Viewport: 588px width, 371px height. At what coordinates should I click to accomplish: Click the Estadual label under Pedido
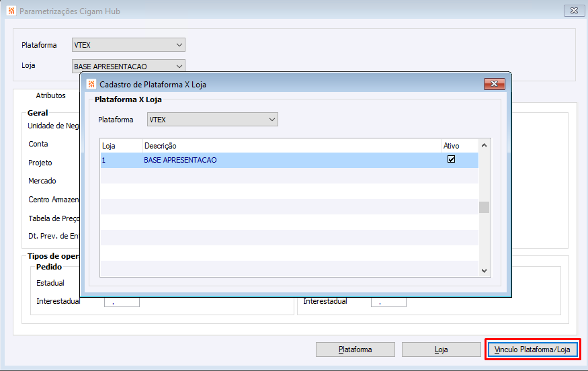click(50, 283)
